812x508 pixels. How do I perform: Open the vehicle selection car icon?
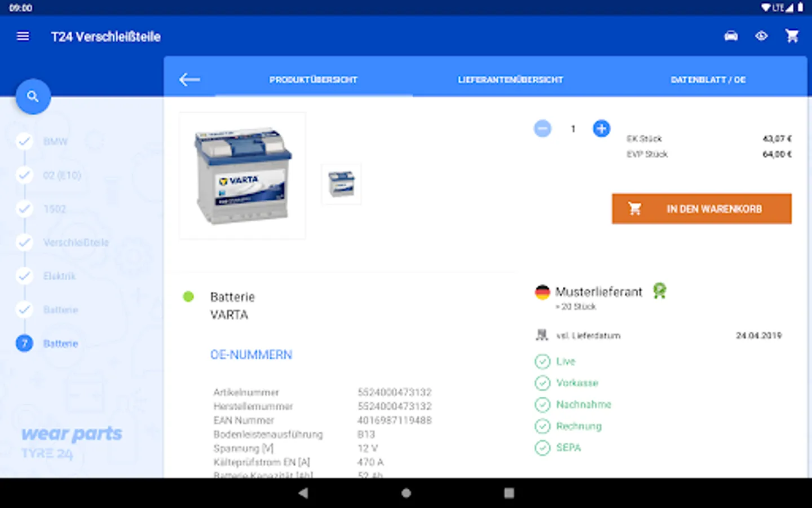click(731, 36)
